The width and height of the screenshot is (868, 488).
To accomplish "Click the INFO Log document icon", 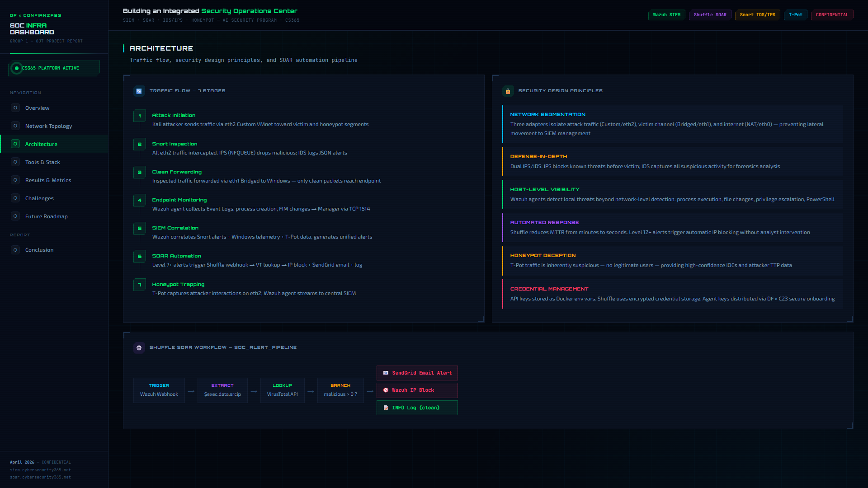I will coord(386,408).
